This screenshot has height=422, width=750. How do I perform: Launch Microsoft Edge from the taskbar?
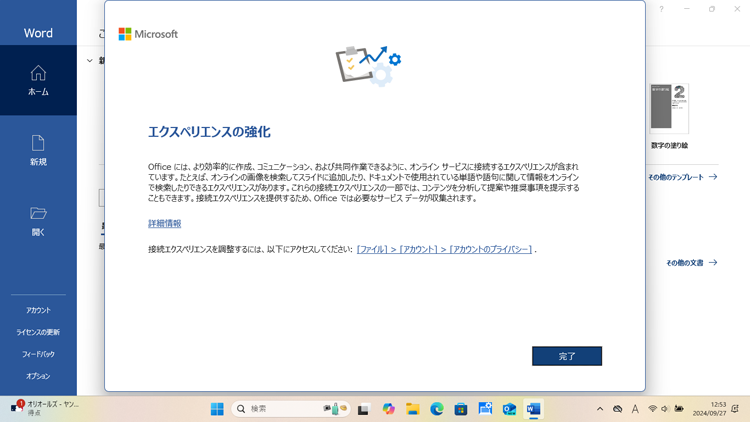[437, 409]
